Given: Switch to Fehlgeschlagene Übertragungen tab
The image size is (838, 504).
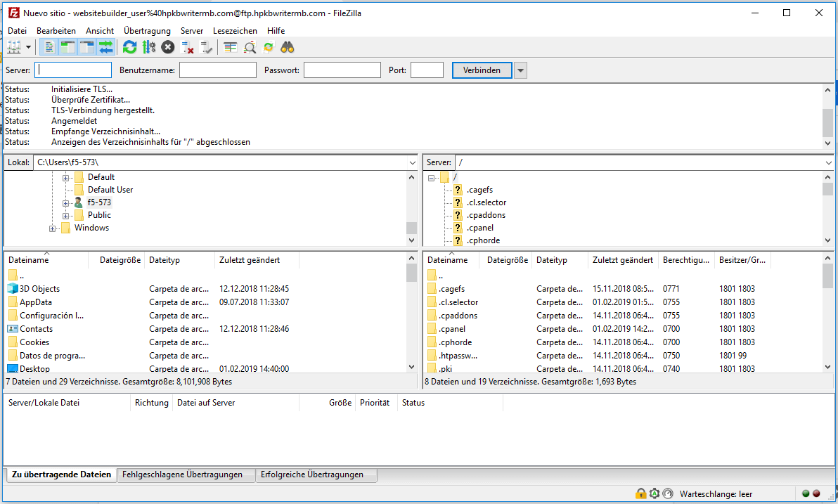Looking at the screenshot, I should click(185, 474).
